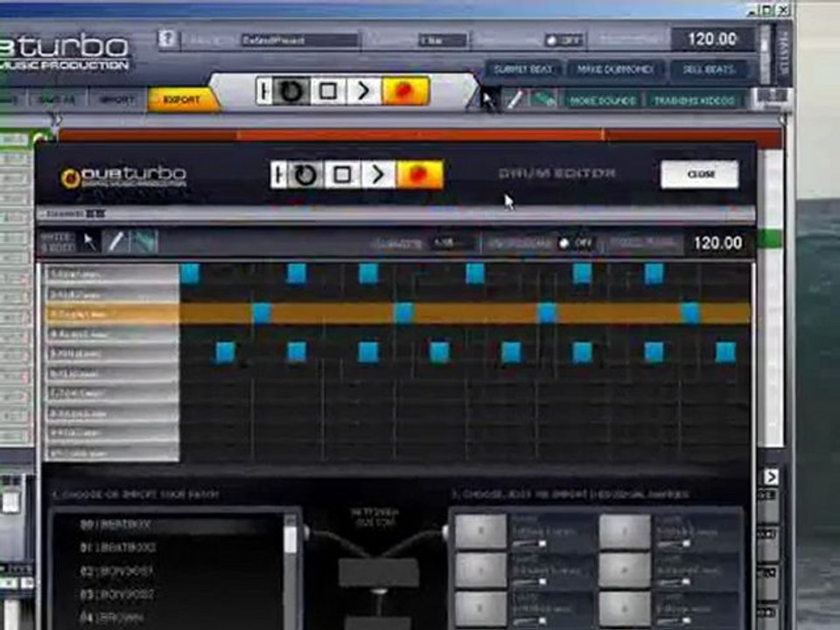Select drum row 7 label
Screen dimensions: 840x630
[x=111, y=393]
